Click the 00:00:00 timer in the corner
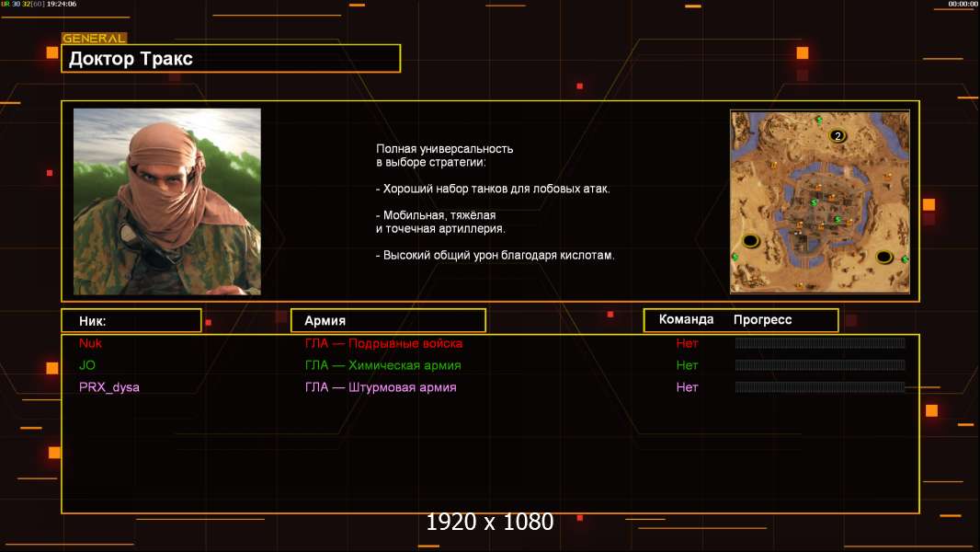 coord(963,4)
